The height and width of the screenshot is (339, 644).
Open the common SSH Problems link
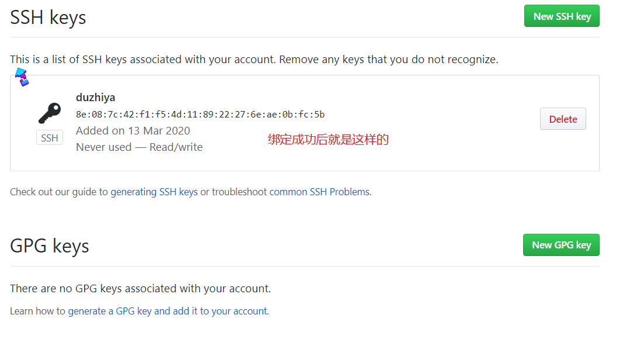point(319,192)
